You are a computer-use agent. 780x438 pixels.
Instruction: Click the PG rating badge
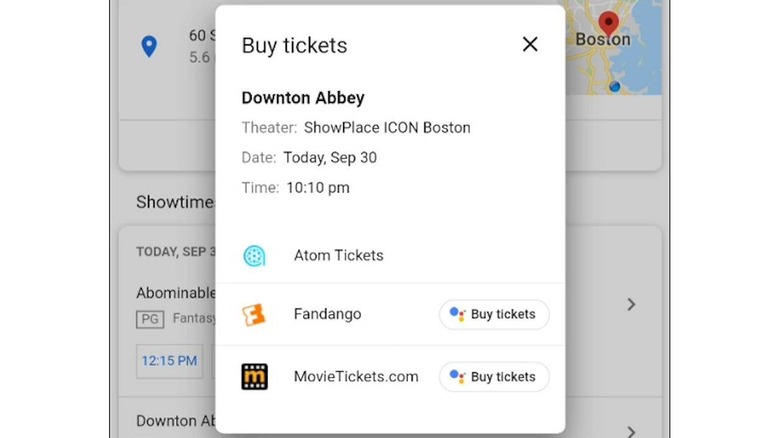click(150, 319)
